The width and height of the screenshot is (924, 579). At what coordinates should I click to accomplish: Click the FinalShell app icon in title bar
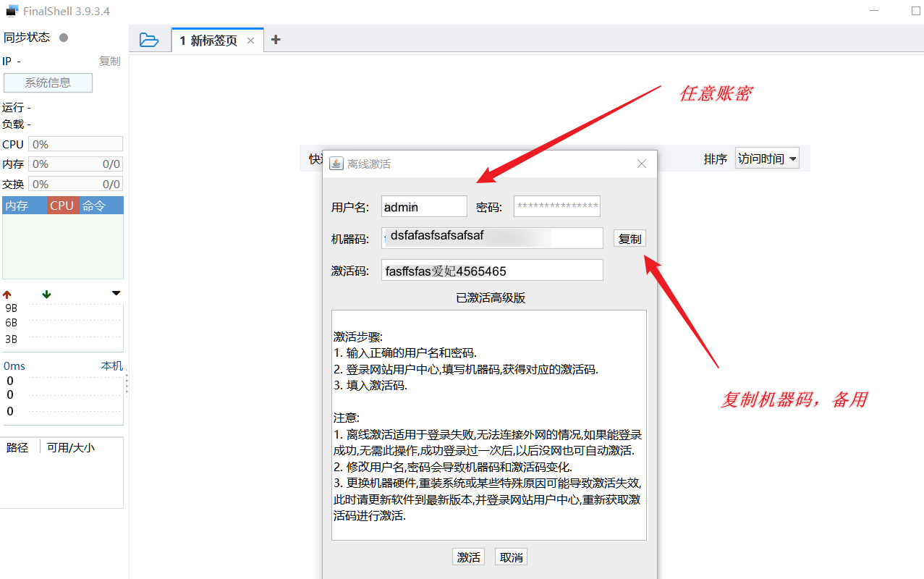(12, 11)
